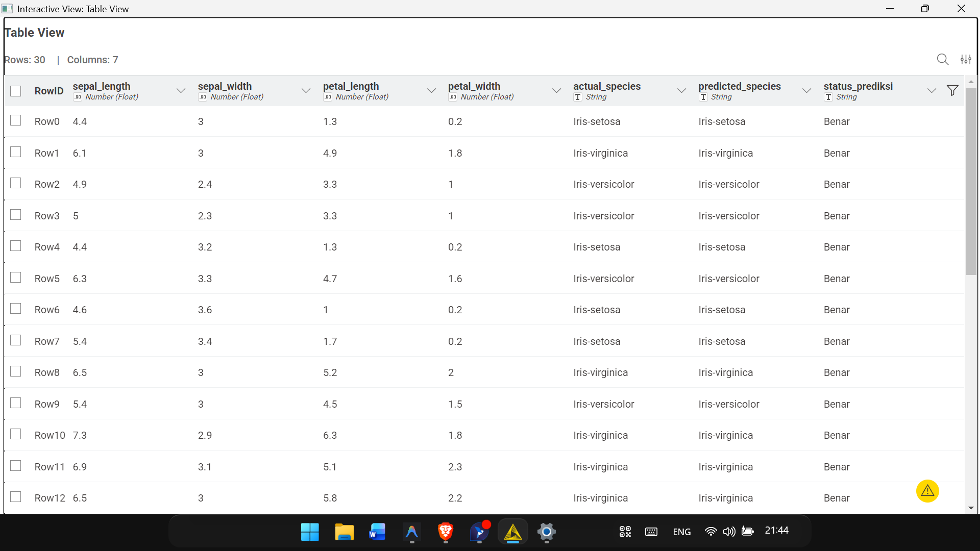Check the Row3 checkbox

tap(16, 215)
